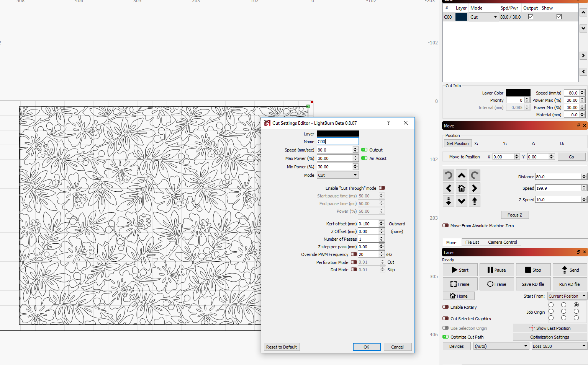Click the home icon between the jog arrows
588x365 pixels.
462,188
